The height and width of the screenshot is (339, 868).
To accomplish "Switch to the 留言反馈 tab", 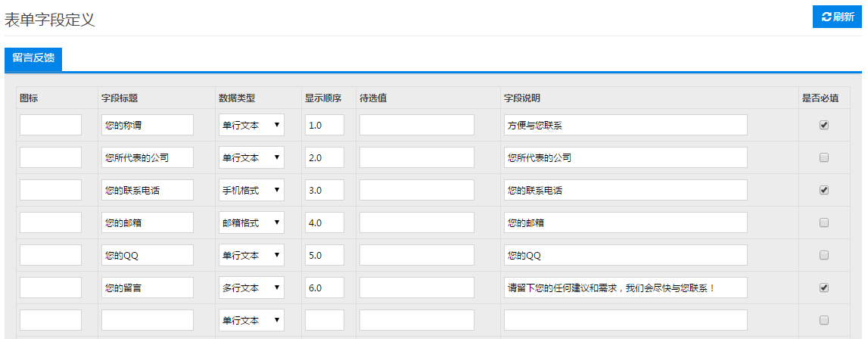I will pos(33,58).
